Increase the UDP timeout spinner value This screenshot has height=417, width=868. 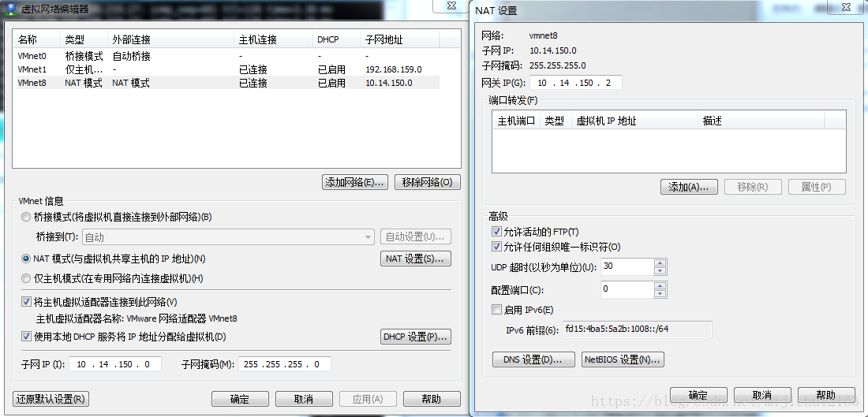pyautogui.click(x=660, y=262)
